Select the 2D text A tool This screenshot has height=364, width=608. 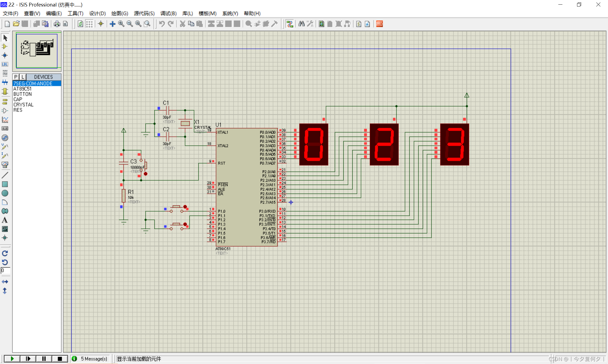tap(5, 220)
